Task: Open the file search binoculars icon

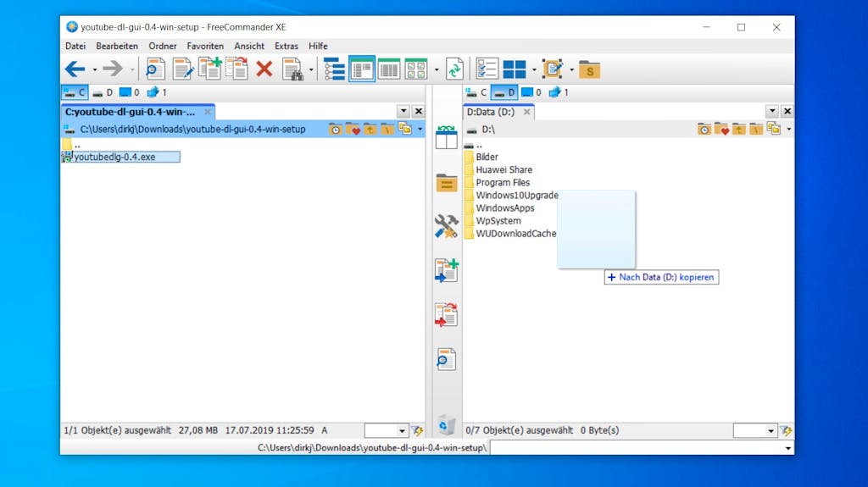Action: coord(292,69)
